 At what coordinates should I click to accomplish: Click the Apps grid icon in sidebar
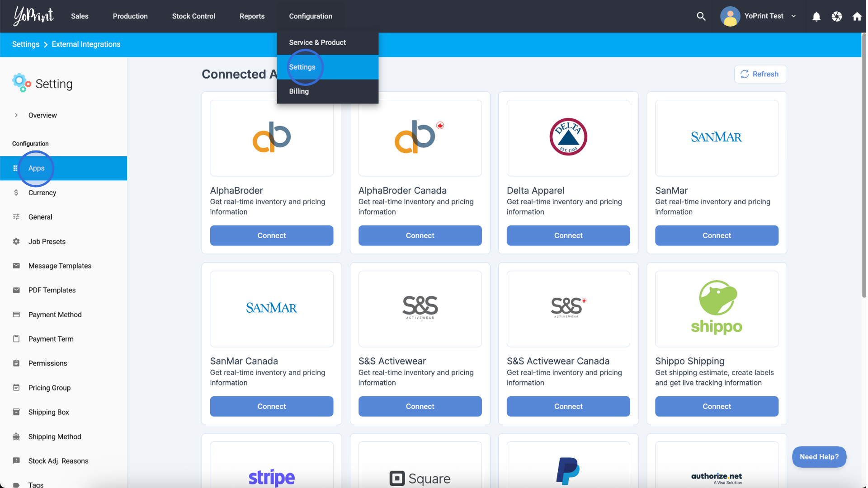point(15,168)
